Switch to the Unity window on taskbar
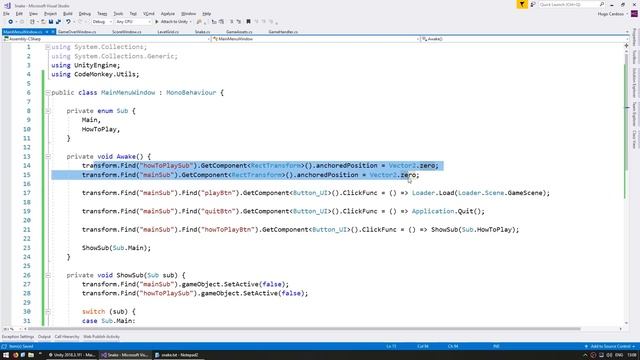 pyautogui.click(x=72, y=355)
